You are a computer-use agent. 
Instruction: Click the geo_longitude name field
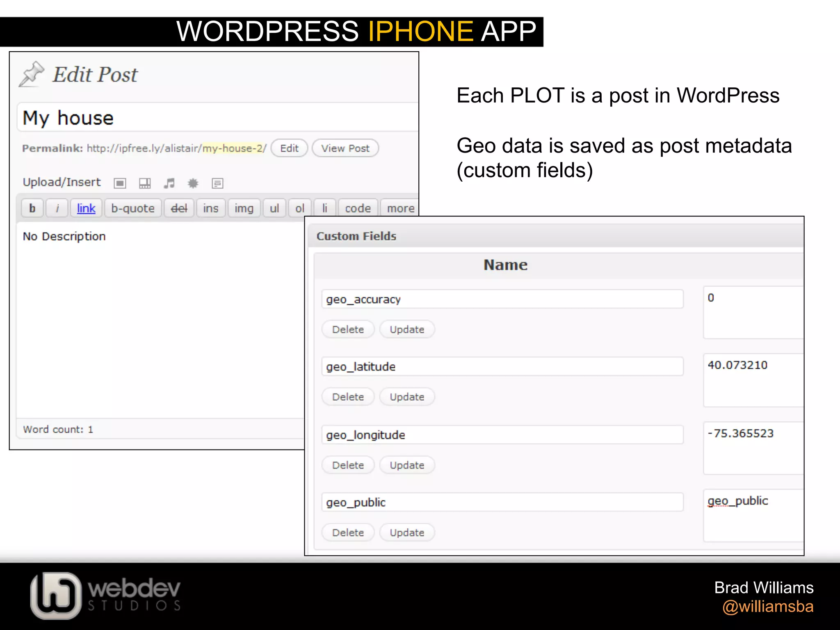[x=502, y=435]
